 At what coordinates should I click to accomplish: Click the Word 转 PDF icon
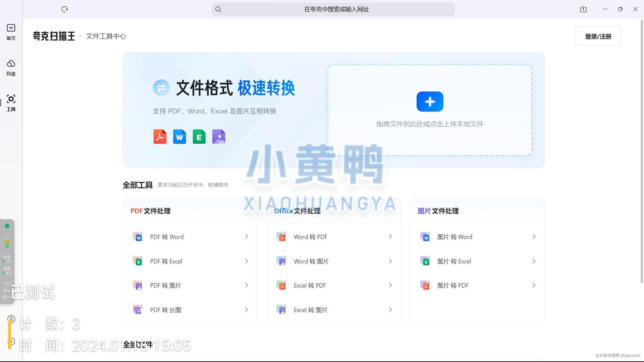tap(281, 237)
